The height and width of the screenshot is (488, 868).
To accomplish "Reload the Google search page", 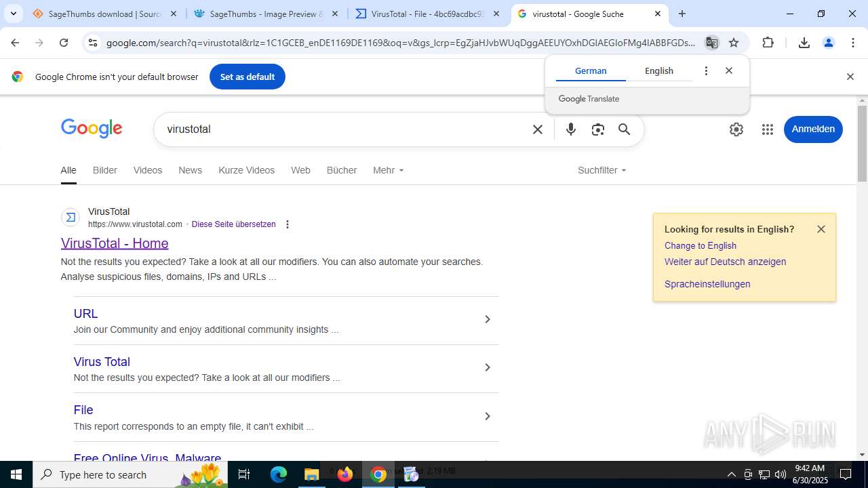I will [64, 43].
